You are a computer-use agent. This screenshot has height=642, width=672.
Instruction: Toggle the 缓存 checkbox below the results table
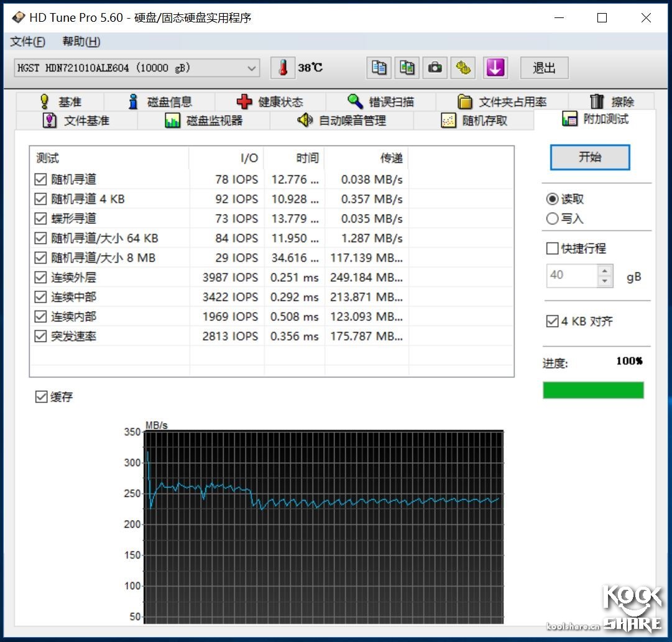[41, 396]
